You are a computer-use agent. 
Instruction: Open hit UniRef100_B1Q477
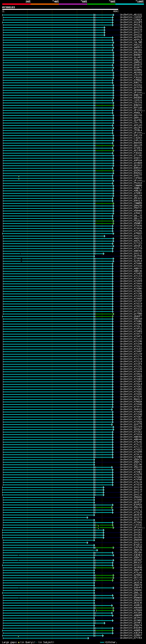pyautogui.click(x=131, y=67)
